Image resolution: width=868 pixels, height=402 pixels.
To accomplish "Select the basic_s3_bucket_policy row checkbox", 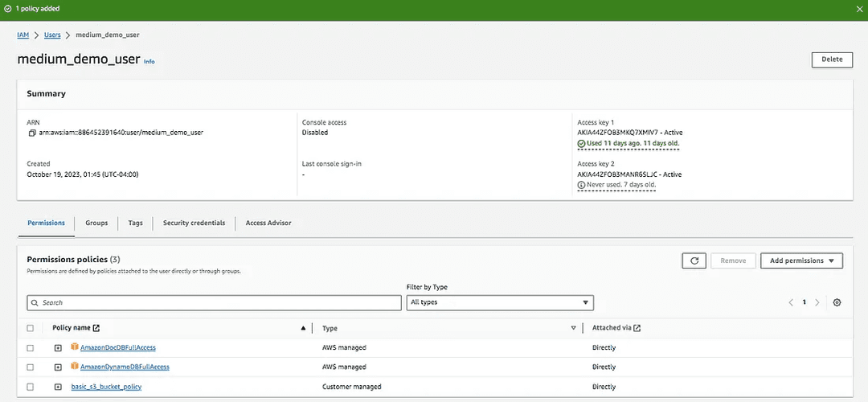I will point(31,387).
